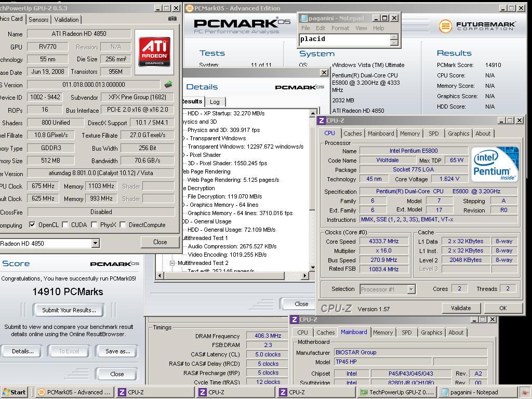Screen dimensions: 532x399
Task: Click the GPU-Z Close button
Action: click(160, 242)
